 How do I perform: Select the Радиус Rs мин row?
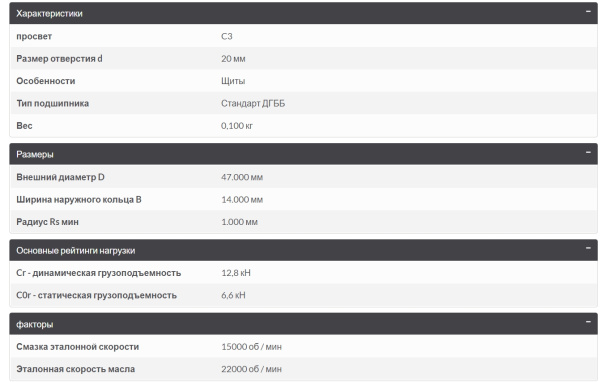303,222
